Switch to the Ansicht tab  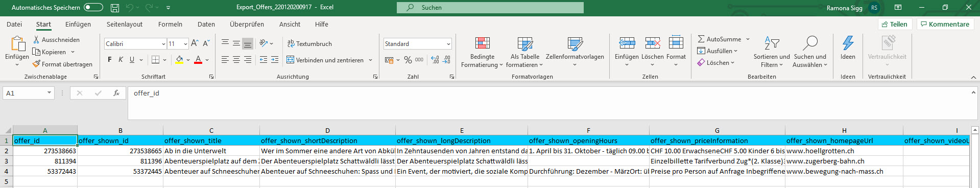click(290, 24)
